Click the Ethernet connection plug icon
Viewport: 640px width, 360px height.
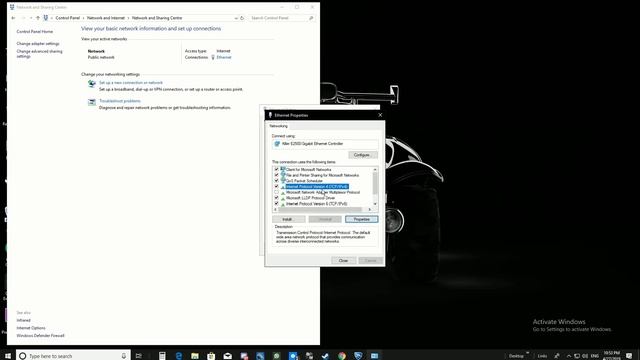click(213, 57)
